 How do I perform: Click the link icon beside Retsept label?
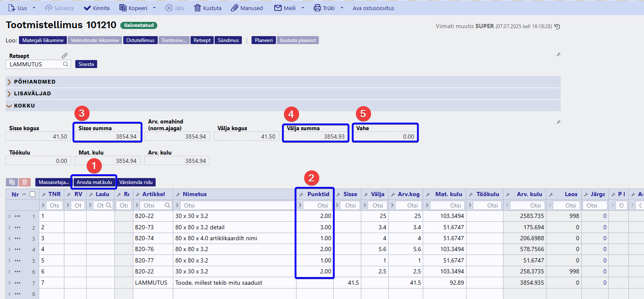[x=64, y=56]
